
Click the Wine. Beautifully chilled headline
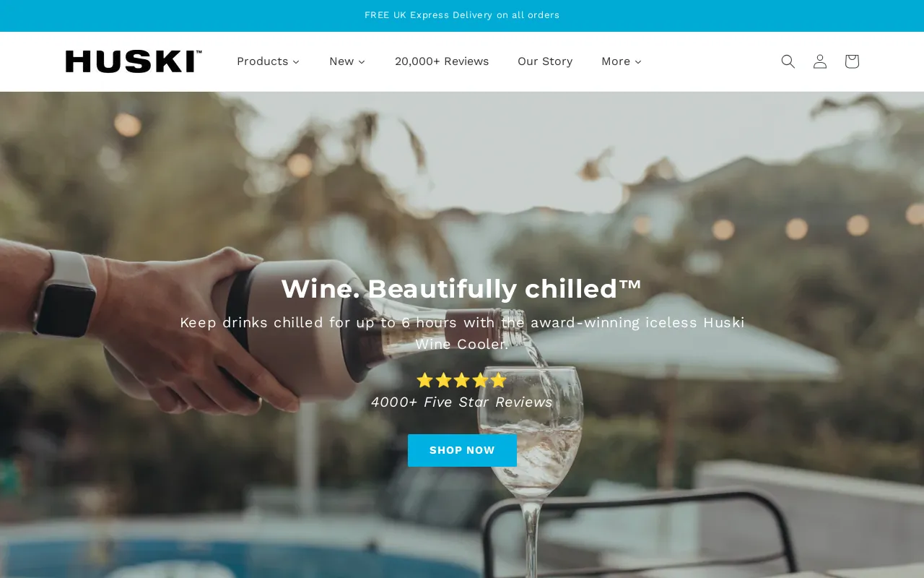462,289
